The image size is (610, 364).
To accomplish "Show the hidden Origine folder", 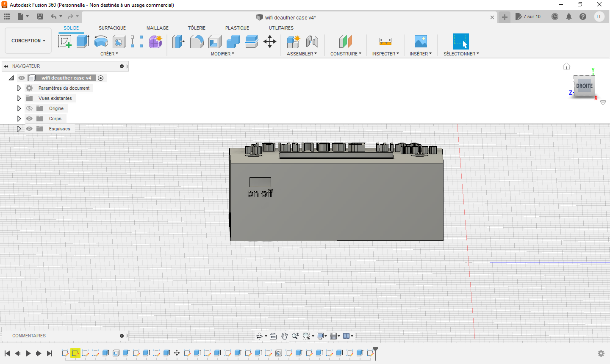I will tap(29, 108).
